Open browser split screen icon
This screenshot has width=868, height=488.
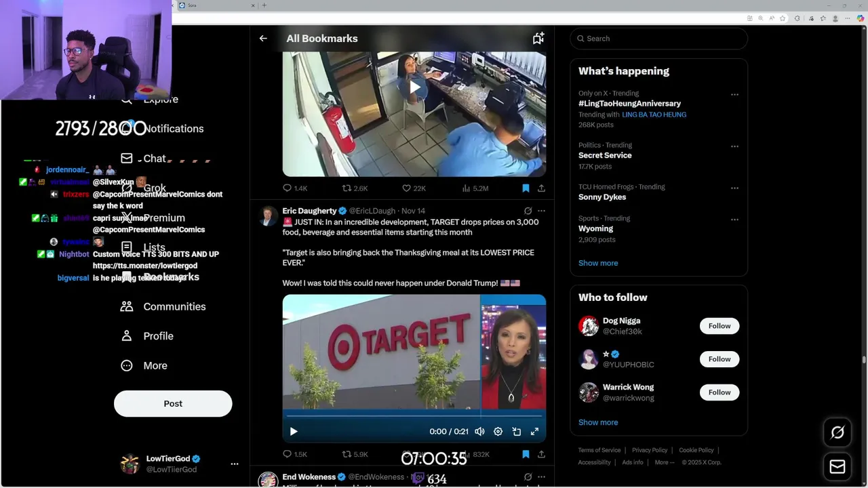[749, 18]
